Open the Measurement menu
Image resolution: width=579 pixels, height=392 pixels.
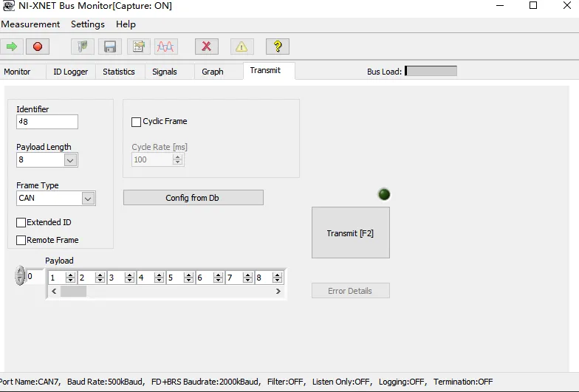[30, 24]
